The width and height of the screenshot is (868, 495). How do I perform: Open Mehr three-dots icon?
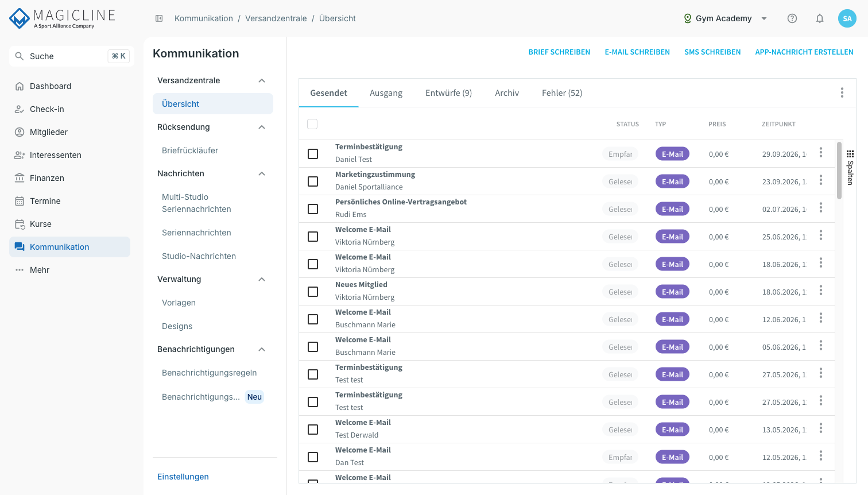click(20, 270)
